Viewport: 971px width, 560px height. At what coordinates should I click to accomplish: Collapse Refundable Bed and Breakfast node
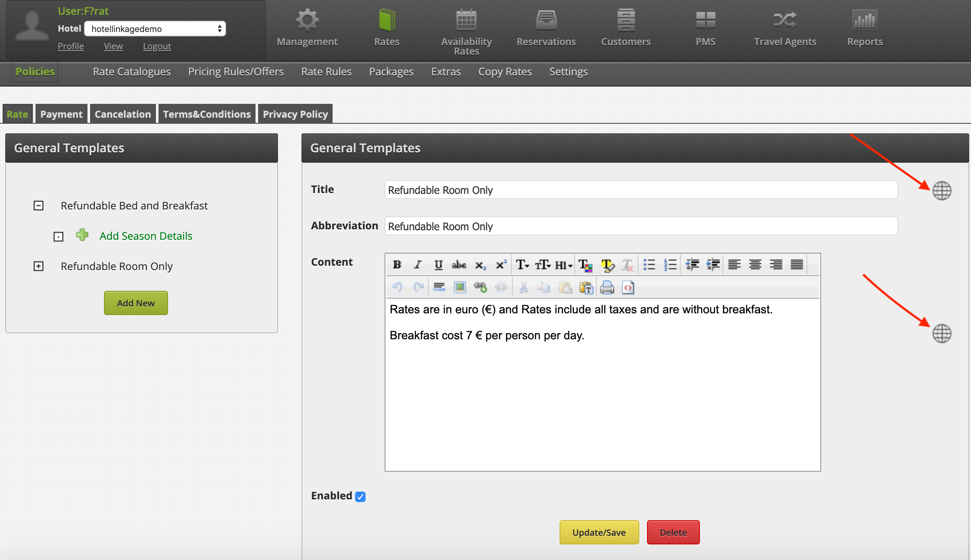point(39,206)
